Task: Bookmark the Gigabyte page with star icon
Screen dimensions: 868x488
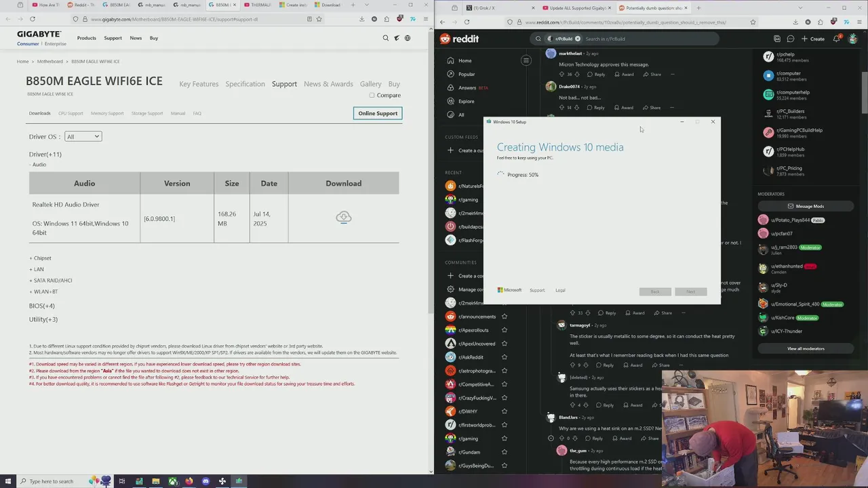Action: (319, 19)
